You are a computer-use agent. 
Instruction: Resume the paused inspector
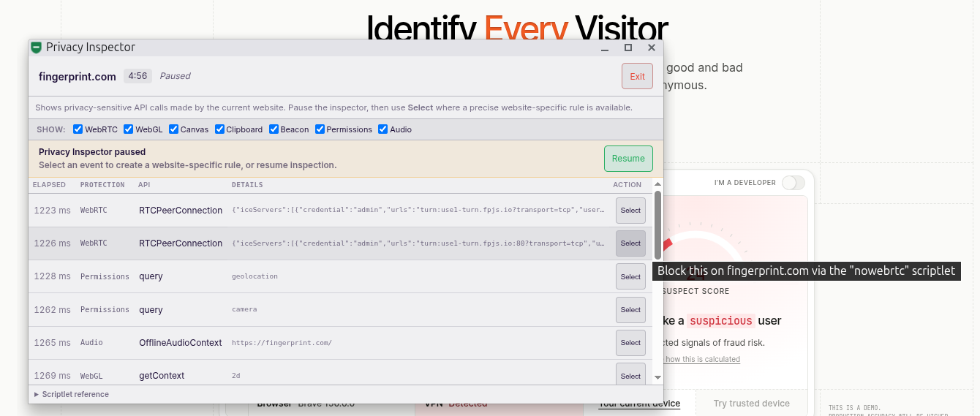coord(628,159)
